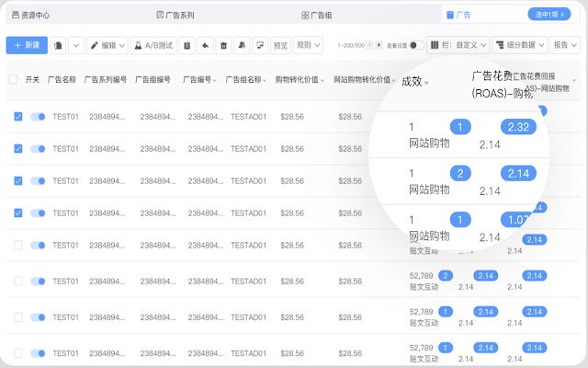Screen dimensions: 588x368
Task: Click the columns icon beside 栏
Action: click(435, 45)
